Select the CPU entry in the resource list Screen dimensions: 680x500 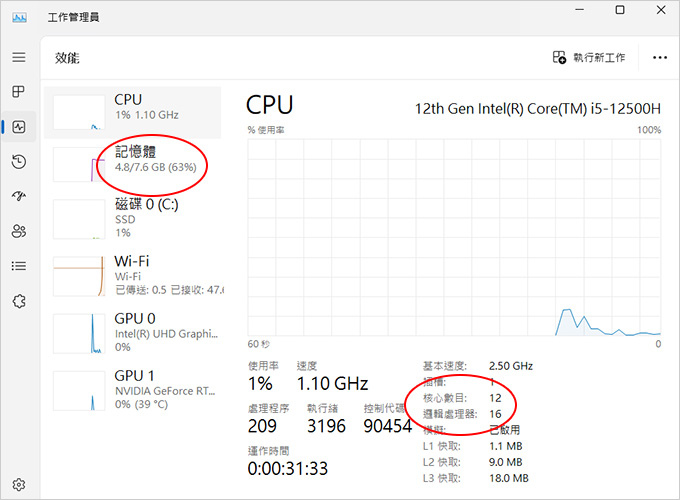tap(133, 112)
